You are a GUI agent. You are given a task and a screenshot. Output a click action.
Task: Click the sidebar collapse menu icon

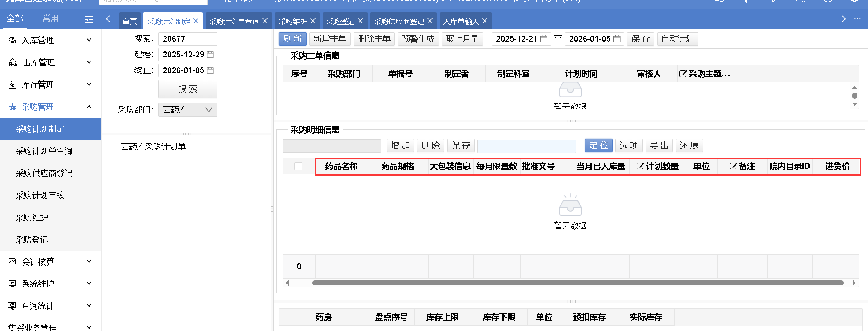coord(89,19)
